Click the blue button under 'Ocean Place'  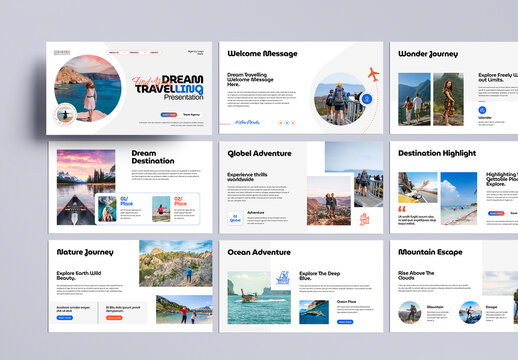pos(345,322)
